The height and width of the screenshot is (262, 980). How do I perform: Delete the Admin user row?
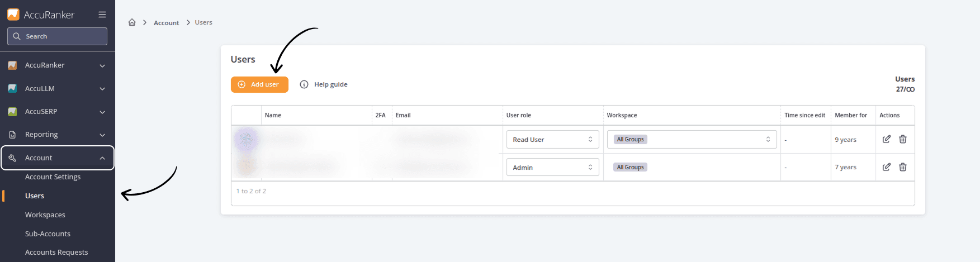pyautogui.click(x=903, y=167)
